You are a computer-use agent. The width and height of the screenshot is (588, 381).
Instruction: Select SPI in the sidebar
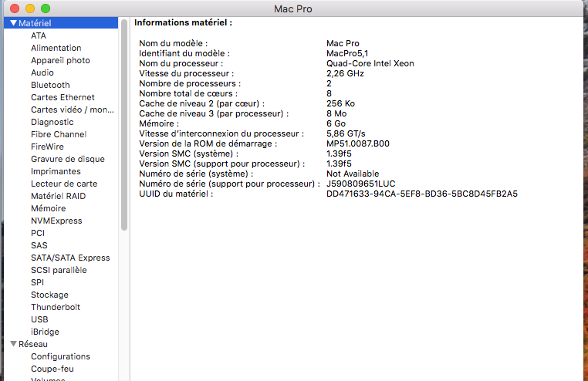click(x=37, y=283)
